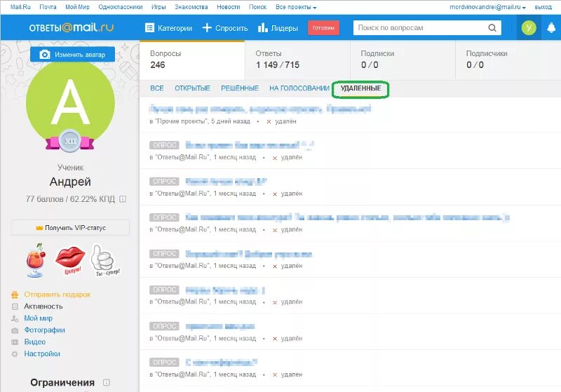
Task: Switch to РЕШЁННЫЕ tab
Action: [240, 88]
